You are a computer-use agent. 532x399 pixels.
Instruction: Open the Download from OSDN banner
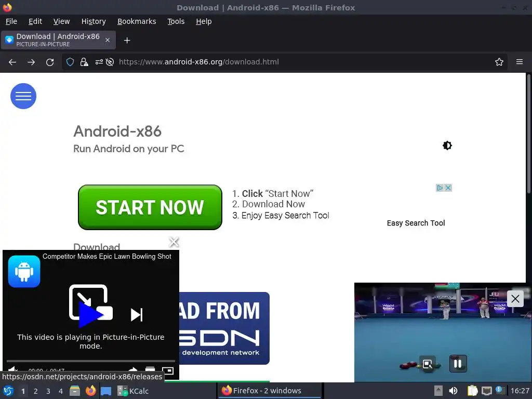(224, 328)
